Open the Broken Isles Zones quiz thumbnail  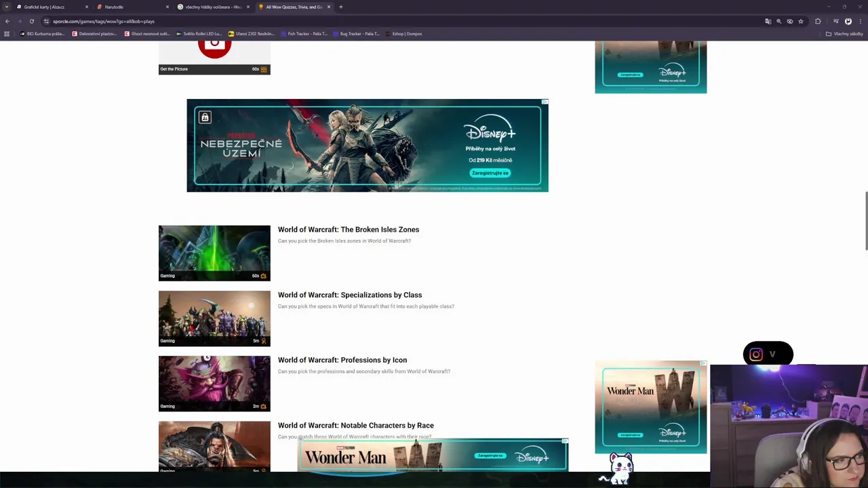coord(214,253)
